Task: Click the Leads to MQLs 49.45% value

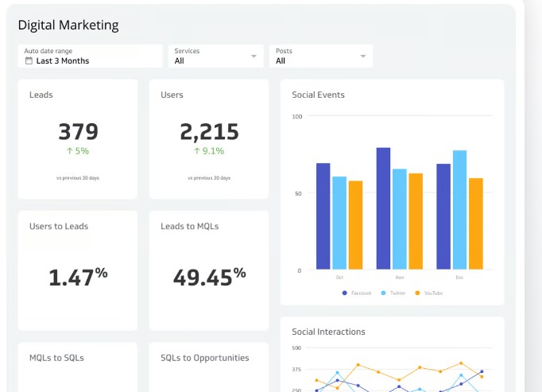Action: point(210,277)
